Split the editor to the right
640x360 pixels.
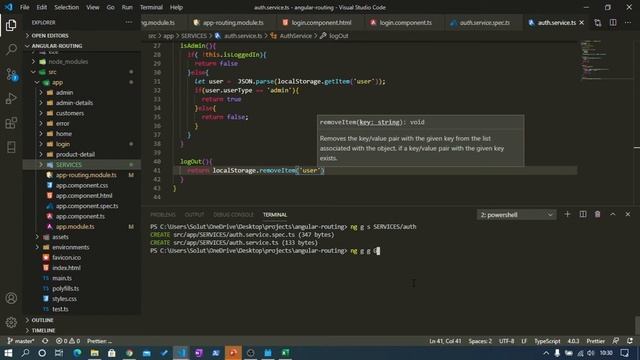point(613,23)
